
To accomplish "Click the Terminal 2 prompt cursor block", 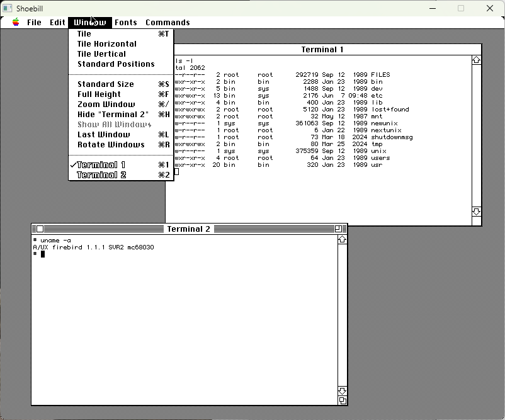I will 43,254.
